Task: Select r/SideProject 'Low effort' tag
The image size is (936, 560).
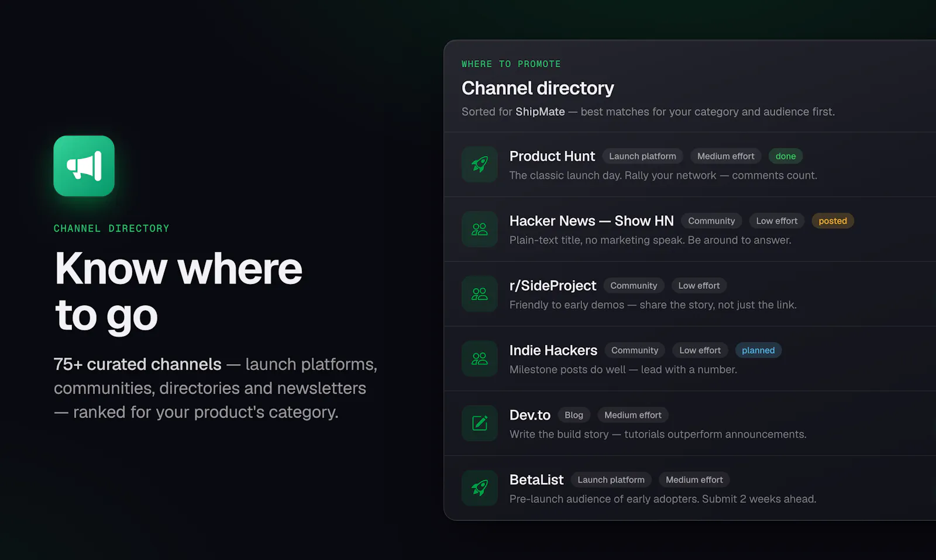Action: (699, 286)
